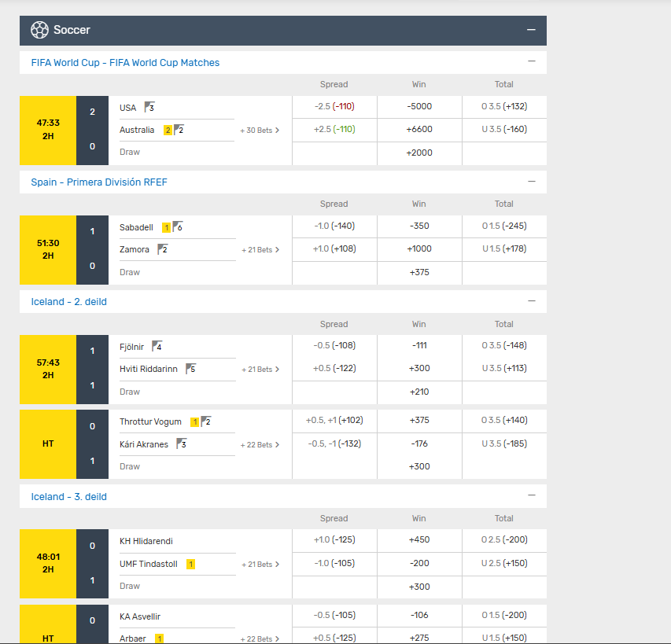Select Draw odds +210 for Fjölnir match

click(x=419, y=392)
